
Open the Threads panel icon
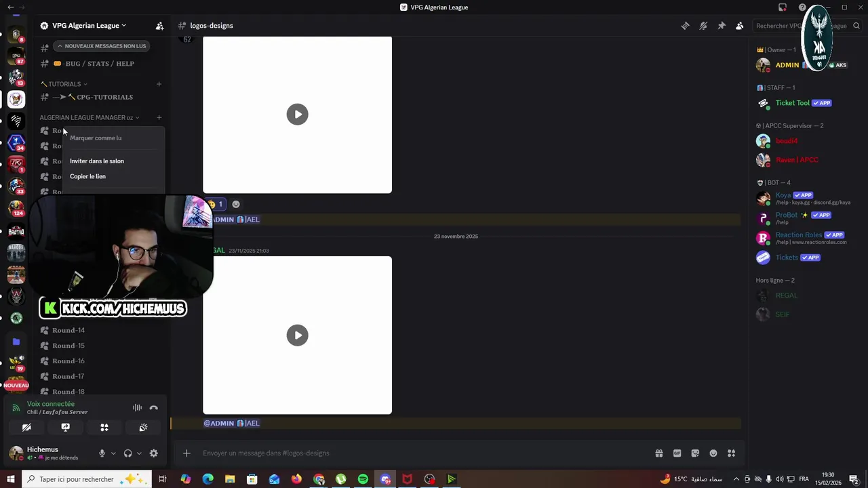[x=685, y=26]
